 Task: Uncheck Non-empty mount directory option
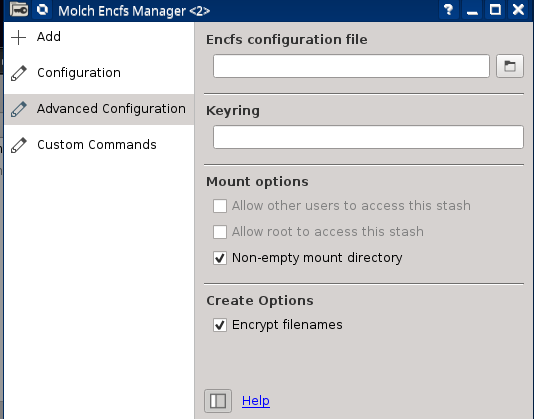point(220,258)
